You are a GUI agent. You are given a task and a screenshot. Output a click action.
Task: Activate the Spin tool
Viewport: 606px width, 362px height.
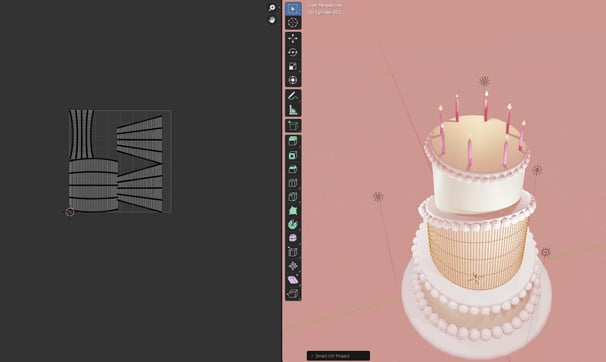(293, 224)
